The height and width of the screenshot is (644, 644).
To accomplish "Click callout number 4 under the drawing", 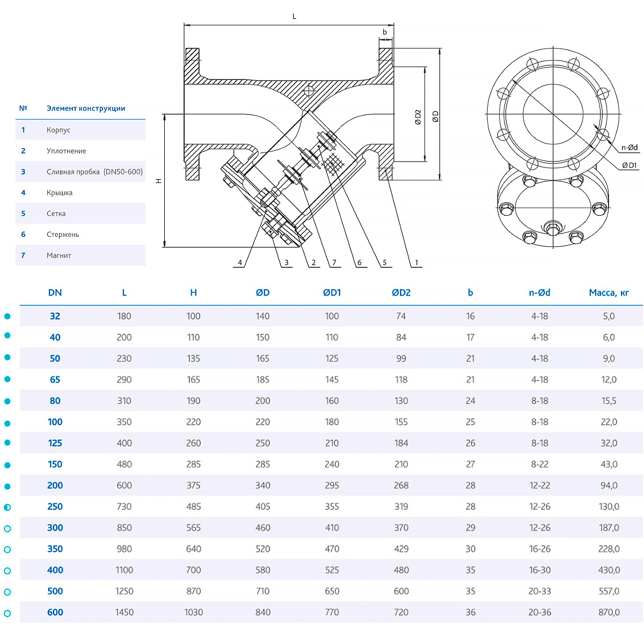I will 240,263.
